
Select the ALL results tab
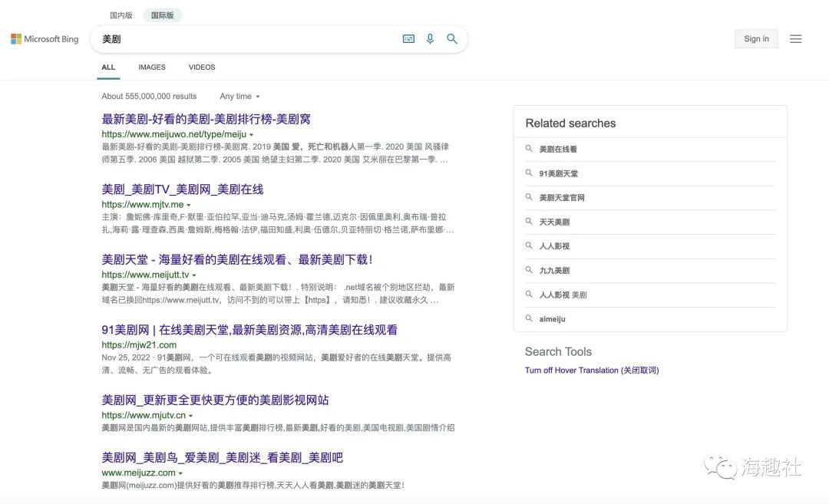[108, 68]
